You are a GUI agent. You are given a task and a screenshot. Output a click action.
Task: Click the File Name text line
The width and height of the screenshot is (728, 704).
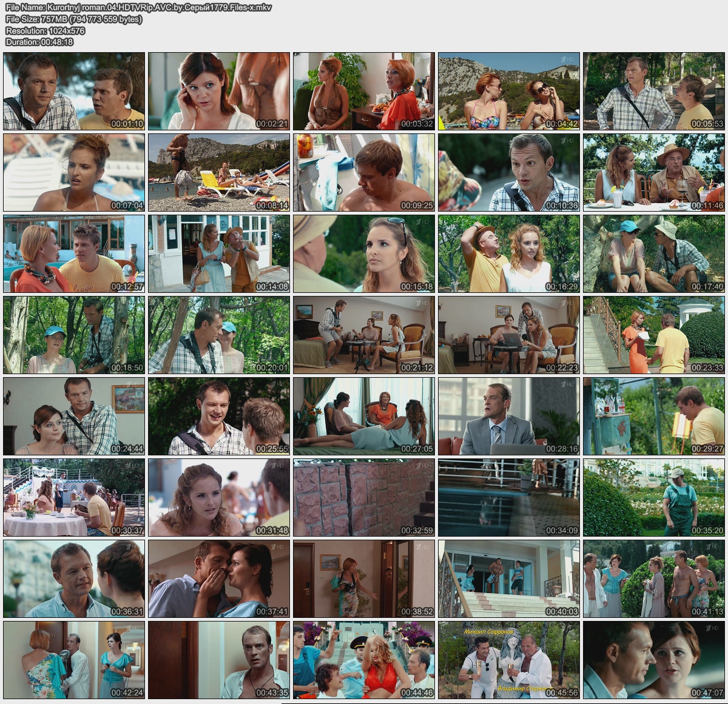138,8
